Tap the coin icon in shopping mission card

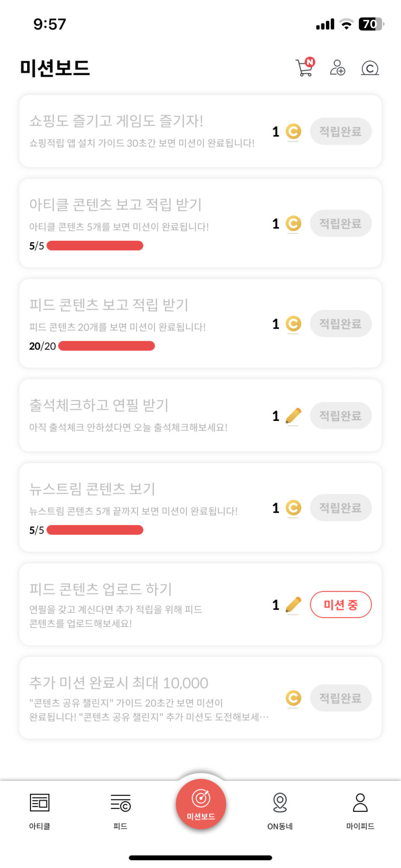293,131
